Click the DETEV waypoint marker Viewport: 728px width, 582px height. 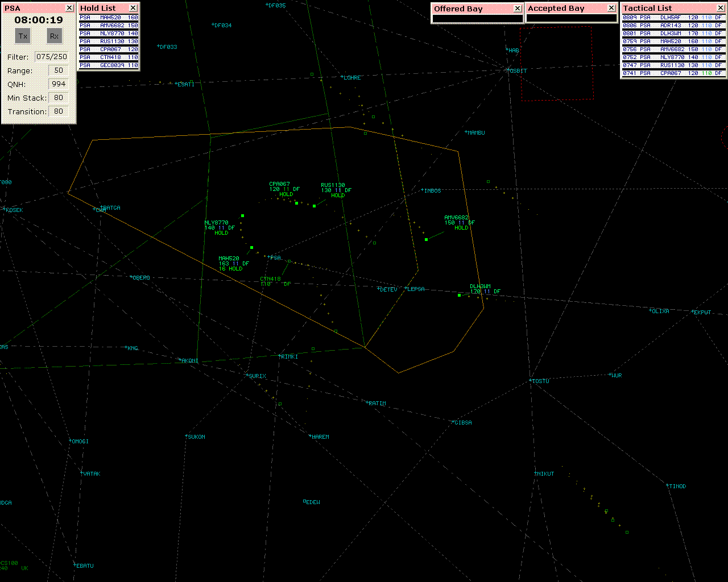(x=387, y=289)
